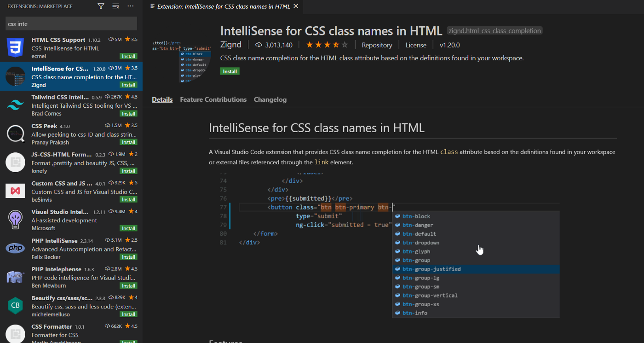Click the CSS Peek extension icon

(x=15, y=134)
